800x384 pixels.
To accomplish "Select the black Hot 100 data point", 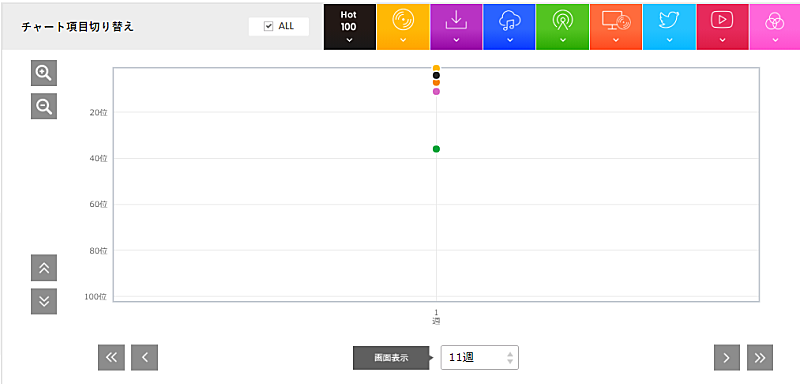I will point(436,75).
